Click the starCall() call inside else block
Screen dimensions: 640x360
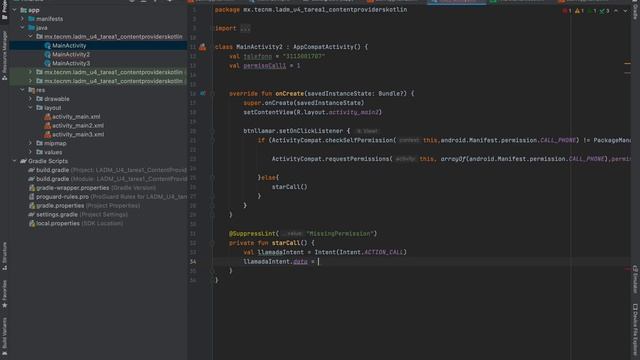click(289, 187)
